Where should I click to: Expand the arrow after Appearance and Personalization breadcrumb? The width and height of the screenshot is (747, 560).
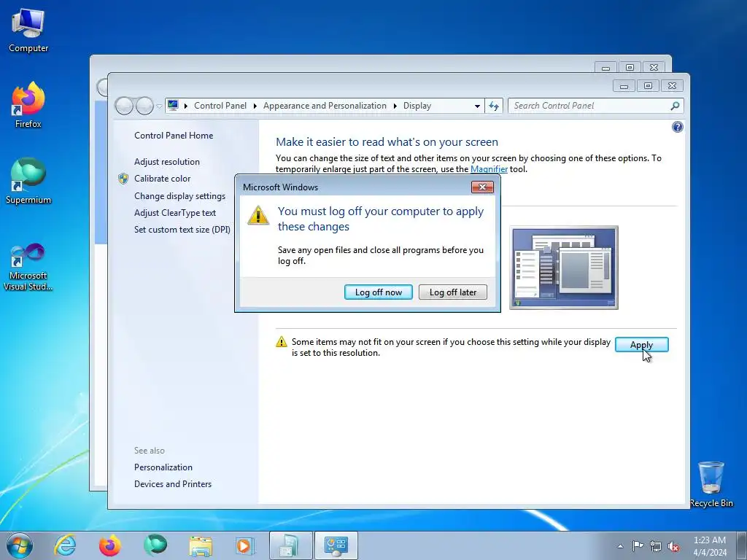[x=395, y=106]
